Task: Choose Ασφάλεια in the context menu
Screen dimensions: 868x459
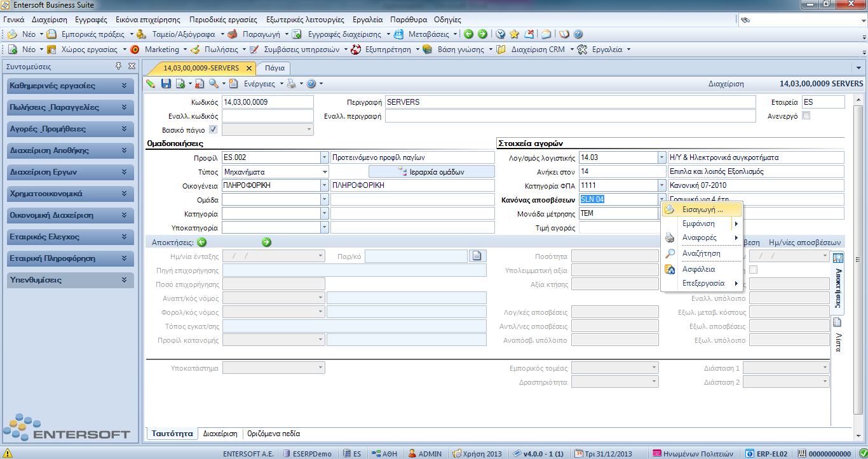Action: tap(702, 269)
